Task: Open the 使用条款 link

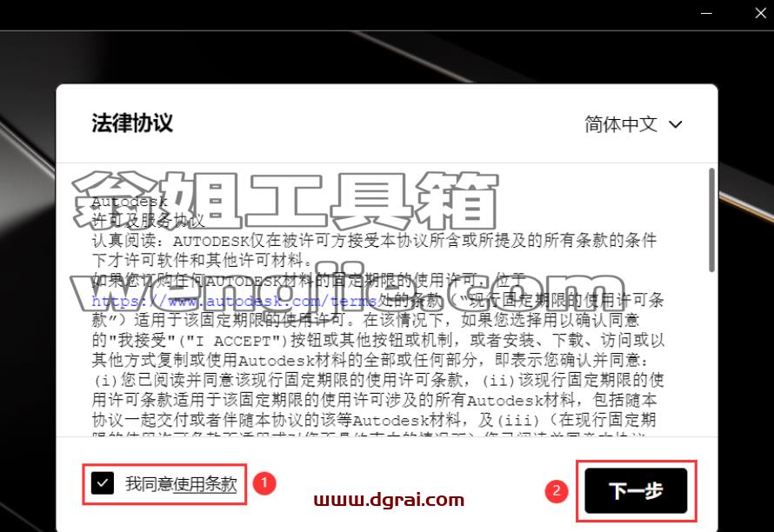Action: [x=205, y=484]
